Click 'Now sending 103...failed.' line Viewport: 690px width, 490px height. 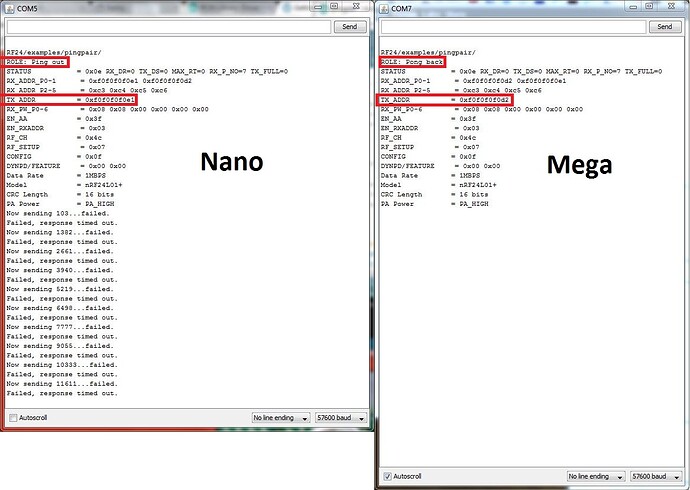(x=58, y=213)
